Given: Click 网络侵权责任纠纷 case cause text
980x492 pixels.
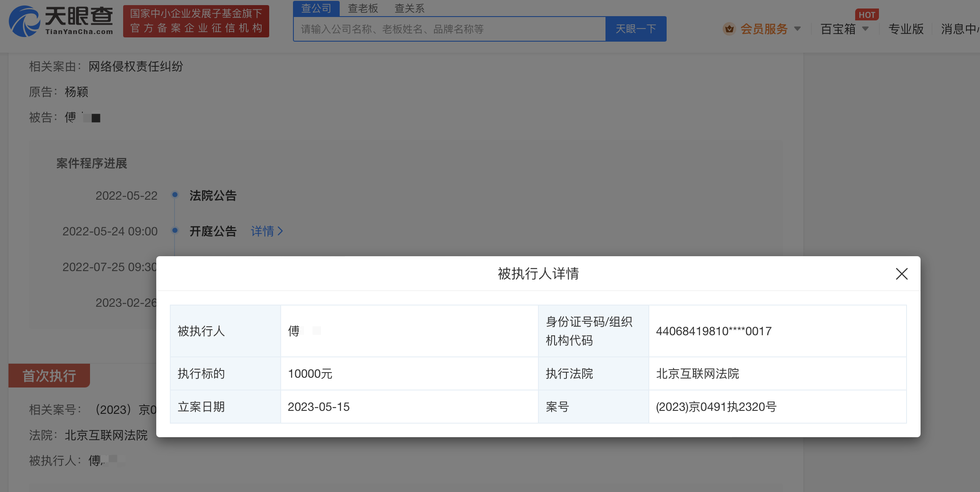Looking at the screenshot, I should [136, 66].
